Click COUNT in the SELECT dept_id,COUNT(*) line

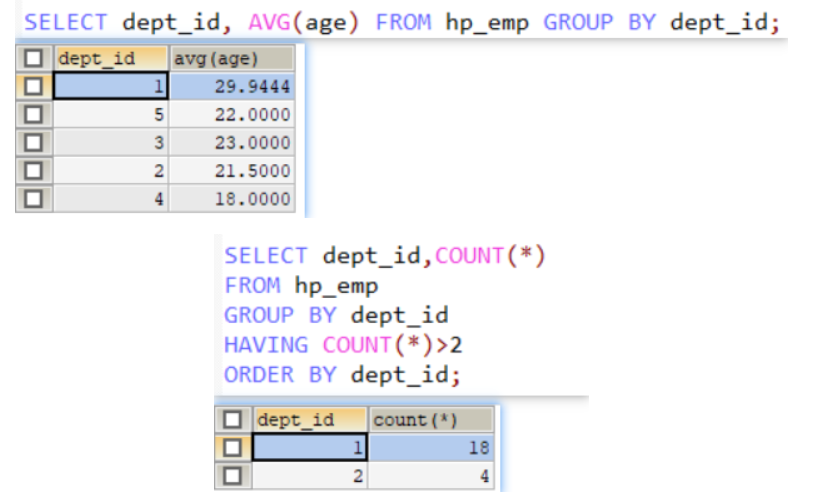[469, 256]
